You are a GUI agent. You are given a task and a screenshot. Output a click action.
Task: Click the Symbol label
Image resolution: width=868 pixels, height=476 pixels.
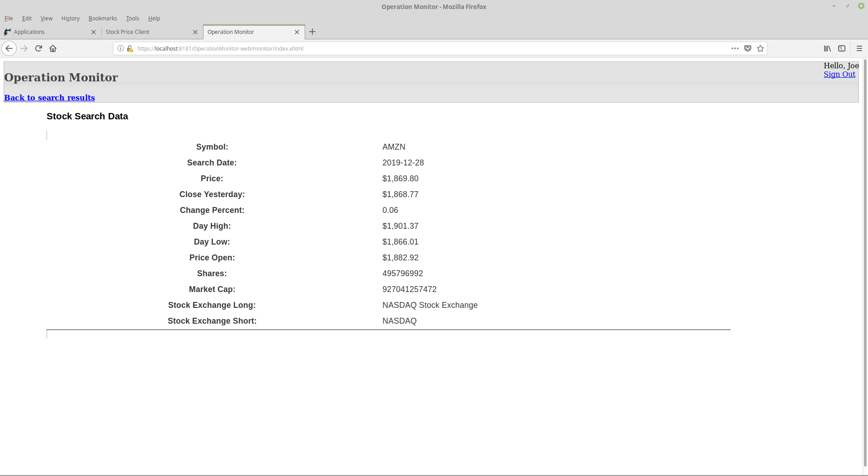coord(212,147)
